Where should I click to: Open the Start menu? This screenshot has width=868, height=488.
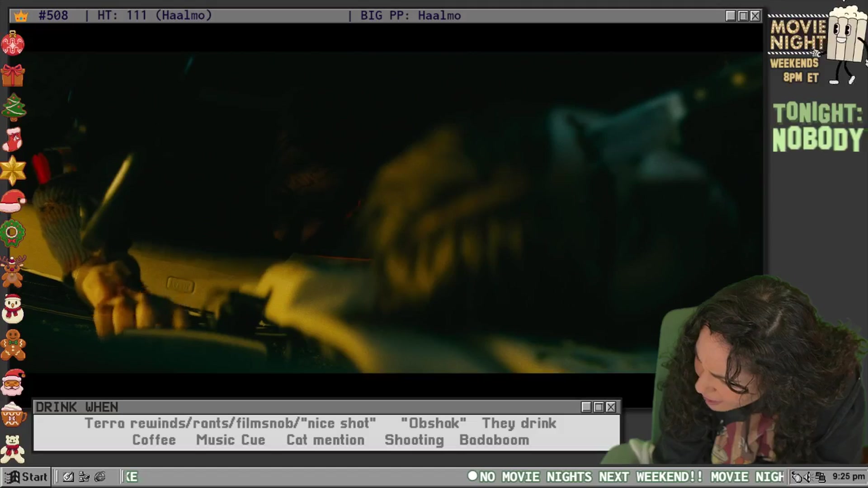point(26,477)
